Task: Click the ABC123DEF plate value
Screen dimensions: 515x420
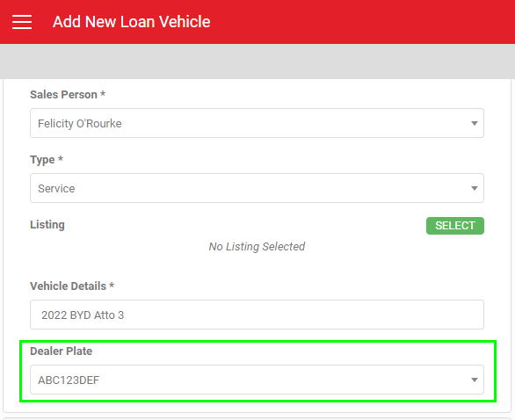Action: [69, 380]
